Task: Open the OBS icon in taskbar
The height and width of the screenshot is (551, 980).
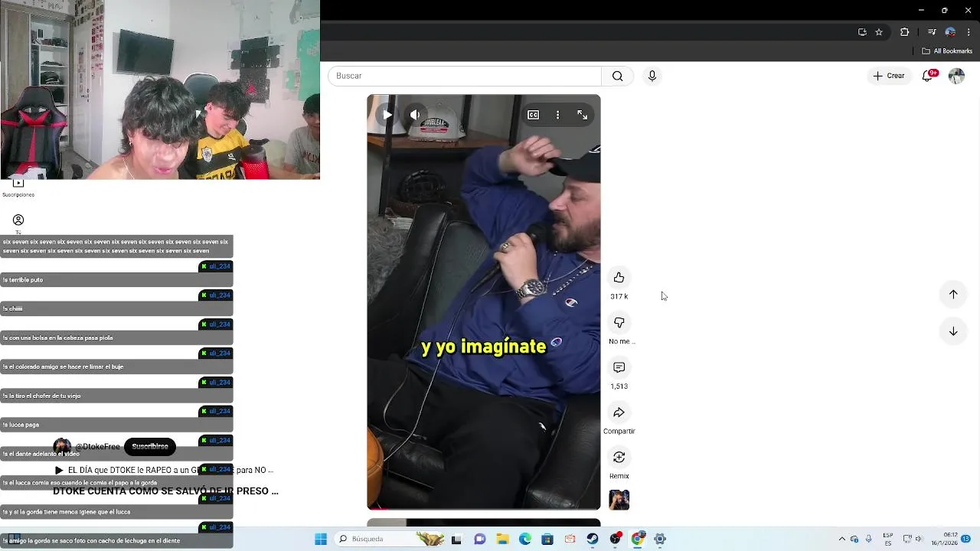Action: (615, 539)
